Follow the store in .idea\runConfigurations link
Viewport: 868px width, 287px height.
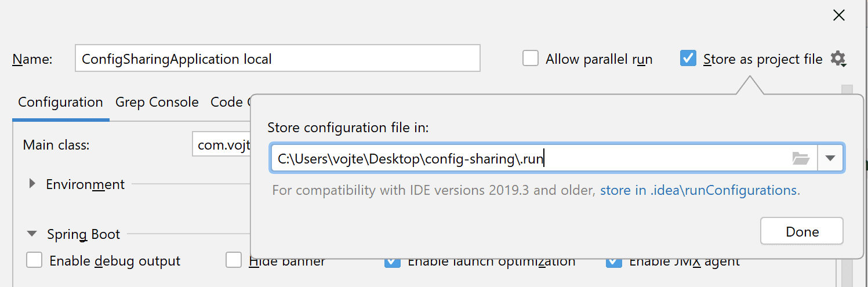699,190
